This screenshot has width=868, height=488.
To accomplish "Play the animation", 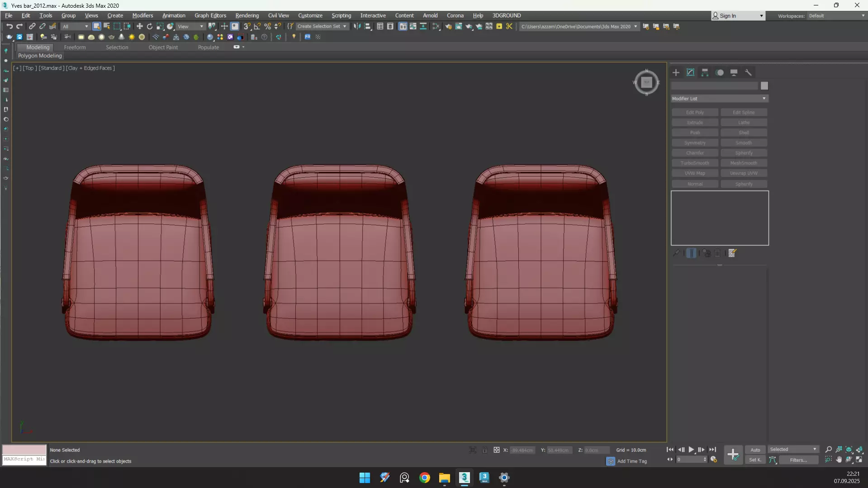I will click(x=691, y=450).
